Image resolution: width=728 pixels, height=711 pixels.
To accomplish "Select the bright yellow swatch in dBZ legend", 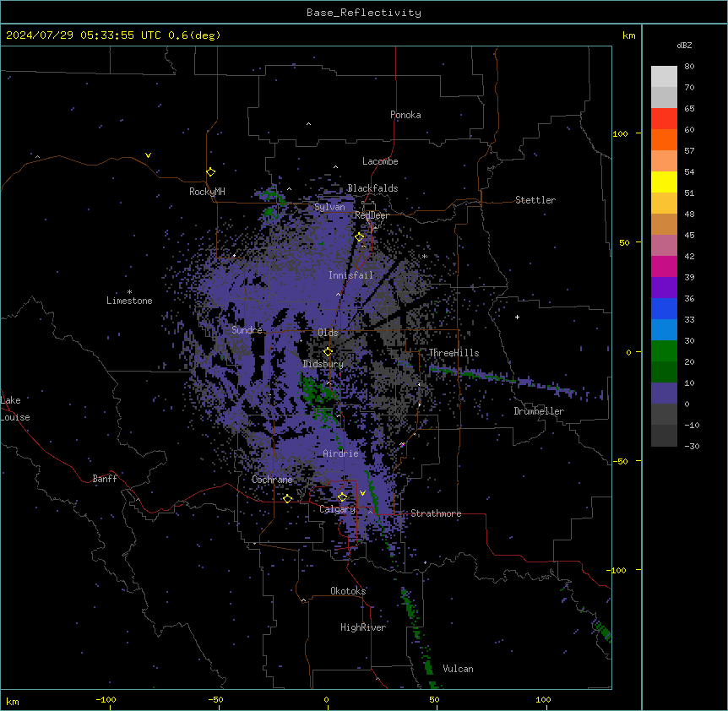I will [664, 182].
